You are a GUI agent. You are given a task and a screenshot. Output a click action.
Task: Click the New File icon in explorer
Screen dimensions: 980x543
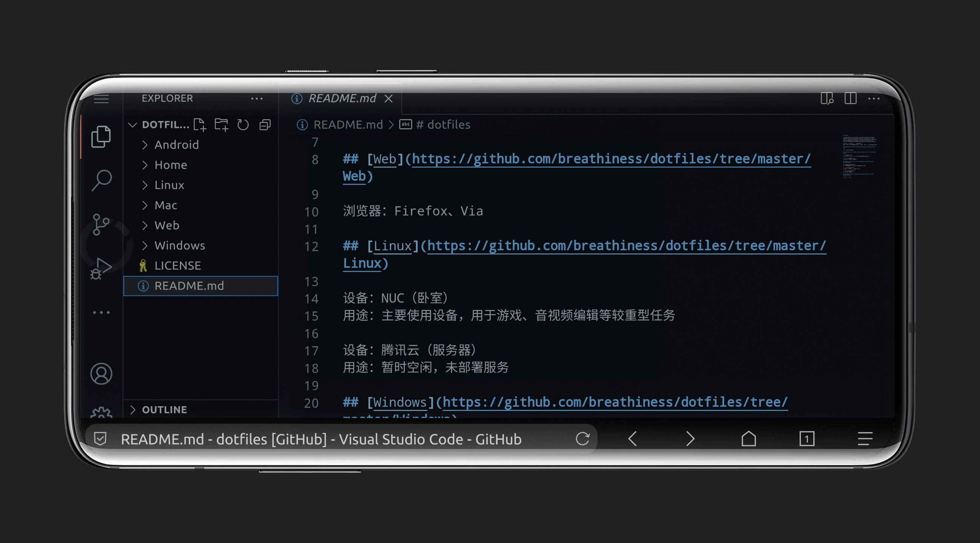(x=199, y=124)
